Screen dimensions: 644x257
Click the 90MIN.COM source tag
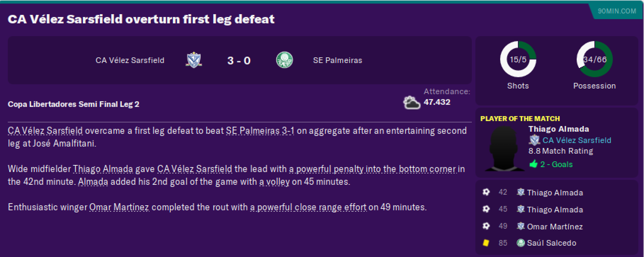click(617, 11)
